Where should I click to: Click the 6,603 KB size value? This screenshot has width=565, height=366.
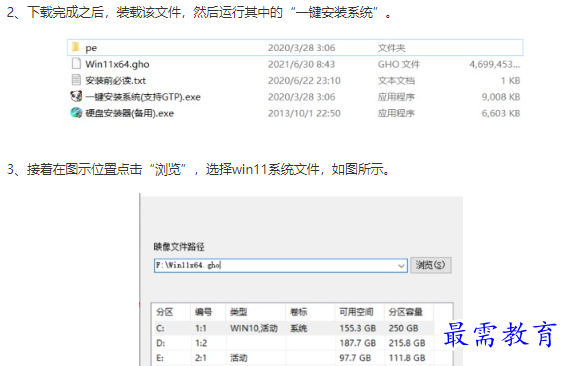pos(501,113)
